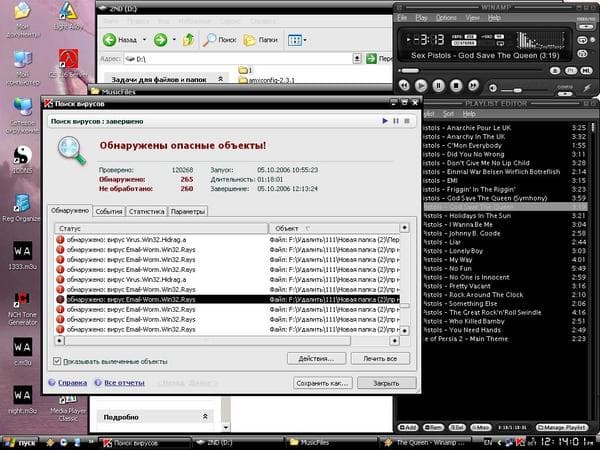Open Search (Поиск) in Explorer toolbar
This screenshot has height=450, width=600.
pyautogui.click(x=219, y=40)
